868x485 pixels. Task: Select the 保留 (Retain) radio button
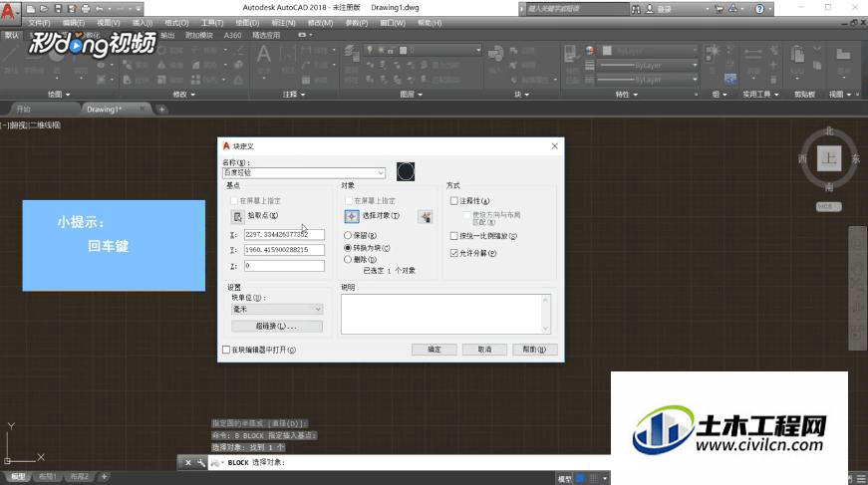click(348, 236)
